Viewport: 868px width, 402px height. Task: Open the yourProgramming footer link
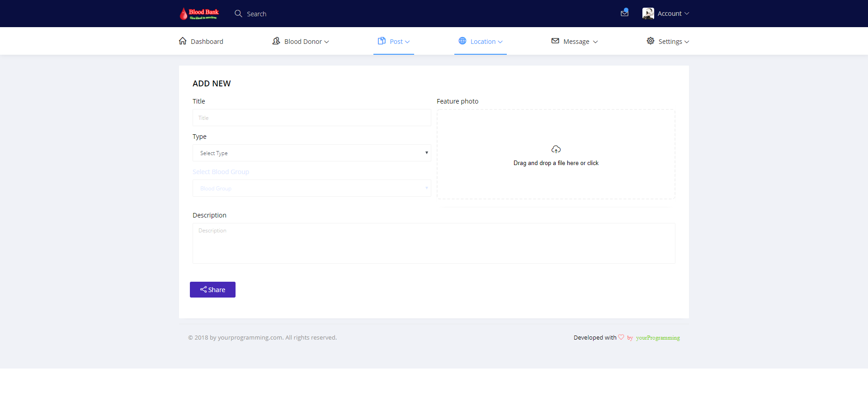(x=658, y=338)
